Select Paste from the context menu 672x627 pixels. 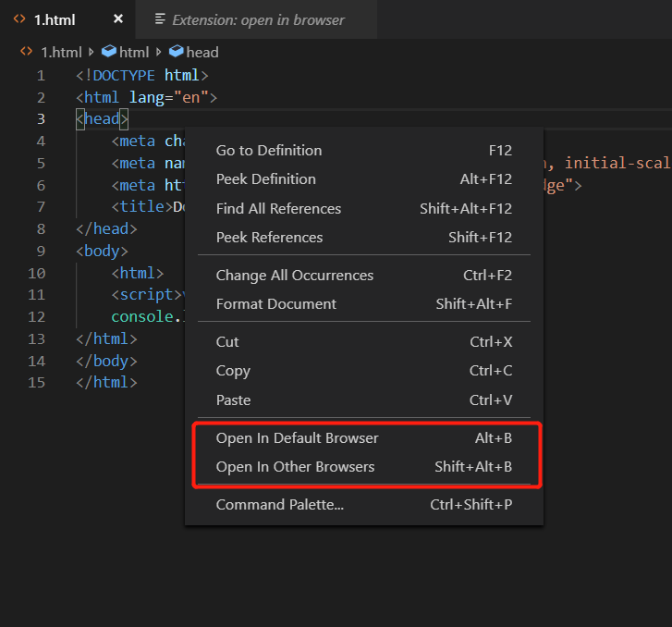click(233, 400)
